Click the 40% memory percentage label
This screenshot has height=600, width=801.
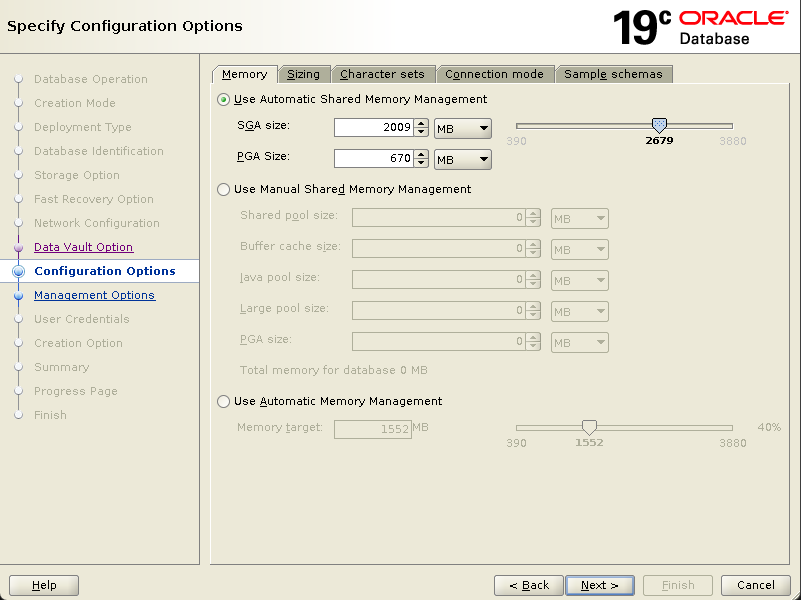pos(769,427)
